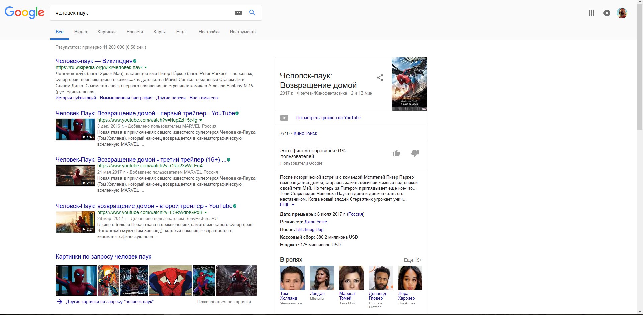
Task: Switch to the Картинки tab
Action: (107, 32)
